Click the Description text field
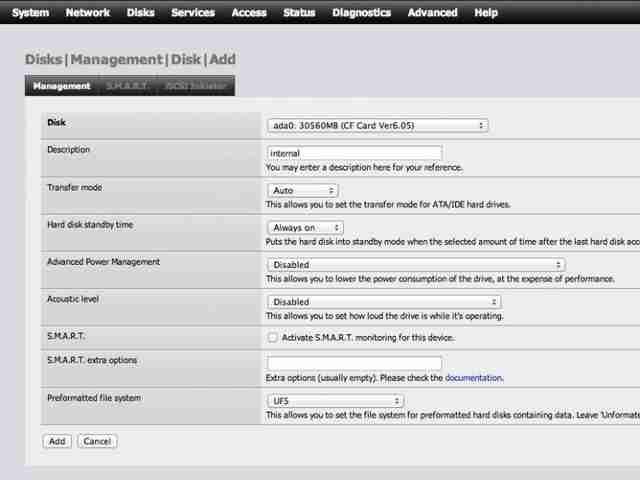The height and width of the screenshot is (480, 640). (x=354, y=153)
